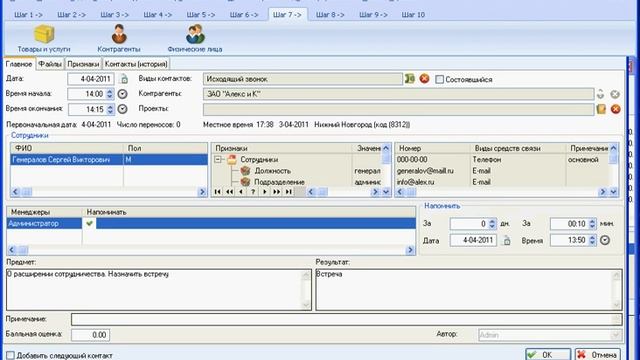This screenshot has height=360, width=640.
Task: Go to previous record in Признаки navigator
Action: pyautogui.click(x=241, y=192)
